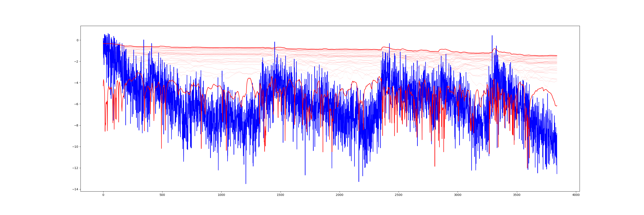Click the y-axis tick label −6
The image size is (644, 215).
click(76, 104)
